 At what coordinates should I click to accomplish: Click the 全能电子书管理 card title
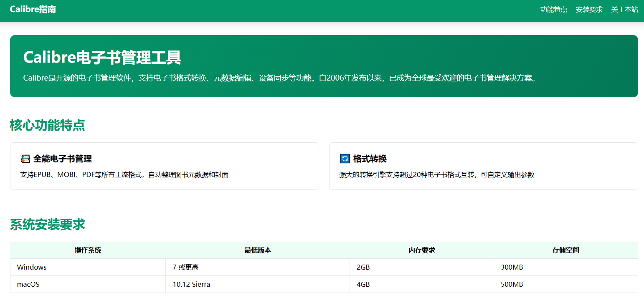click(x=63, y=159)
